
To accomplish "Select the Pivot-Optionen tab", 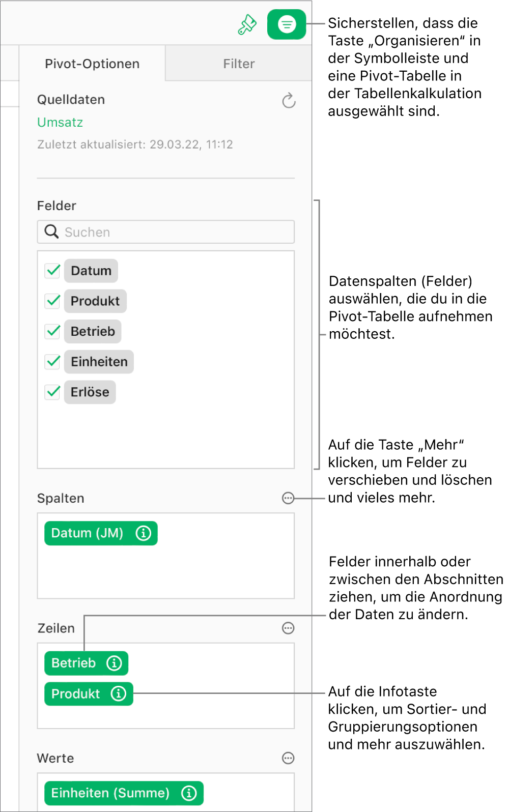I will tap(92, 63).
